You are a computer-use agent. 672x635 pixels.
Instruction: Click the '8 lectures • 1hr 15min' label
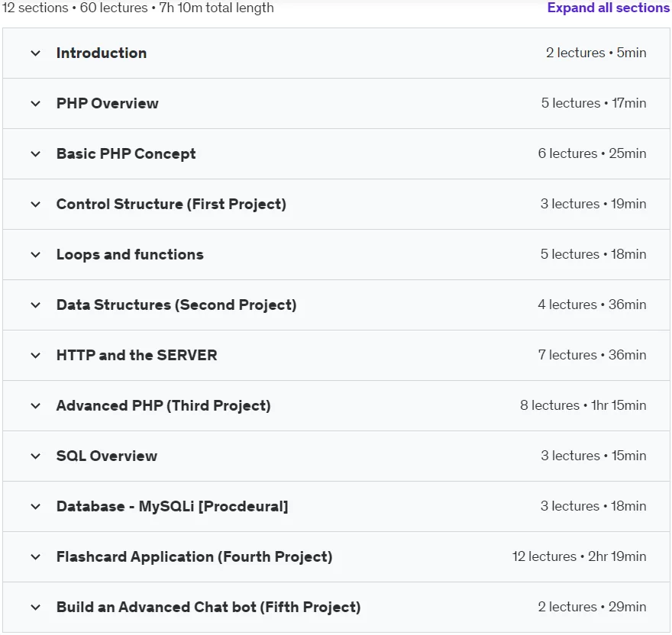(x=583, y=405)
